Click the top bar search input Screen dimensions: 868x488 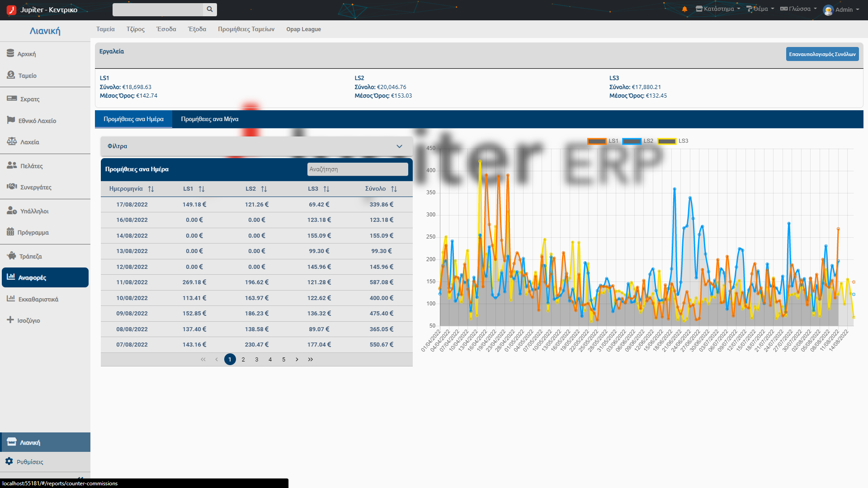[x=158, y=9]
